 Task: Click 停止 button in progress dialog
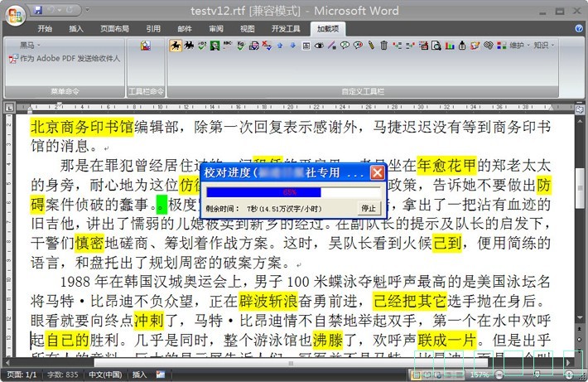[x=369, y=208]
